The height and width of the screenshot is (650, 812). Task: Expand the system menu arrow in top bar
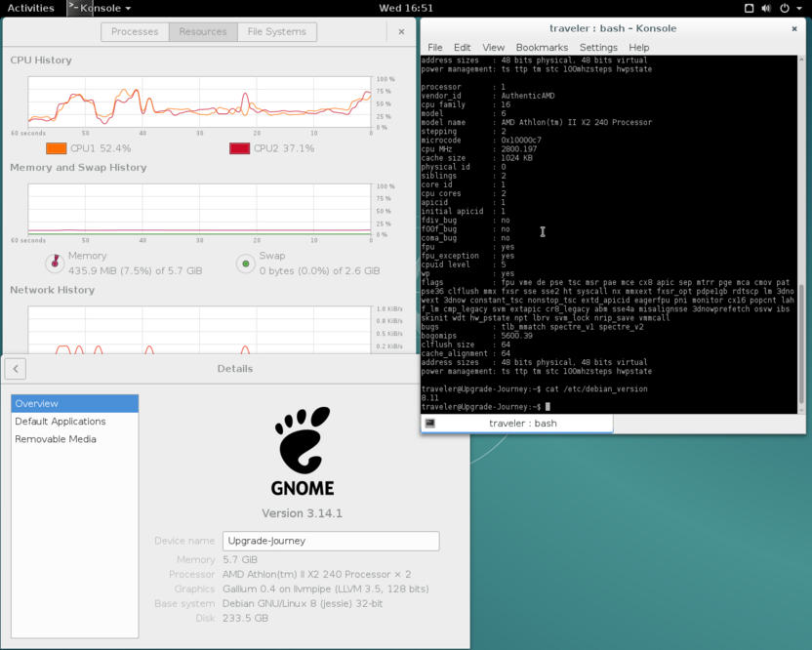[x=798, y=8]
